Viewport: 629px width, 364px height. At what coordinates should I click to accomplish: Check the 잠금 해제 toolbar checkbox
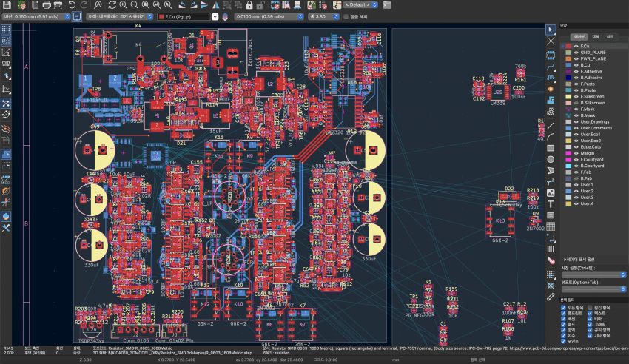coord(346,17)
